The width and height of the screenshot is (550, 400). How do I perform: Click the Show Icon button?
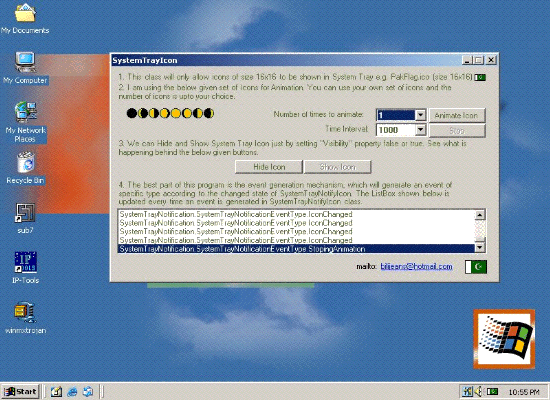click(337, 167)
